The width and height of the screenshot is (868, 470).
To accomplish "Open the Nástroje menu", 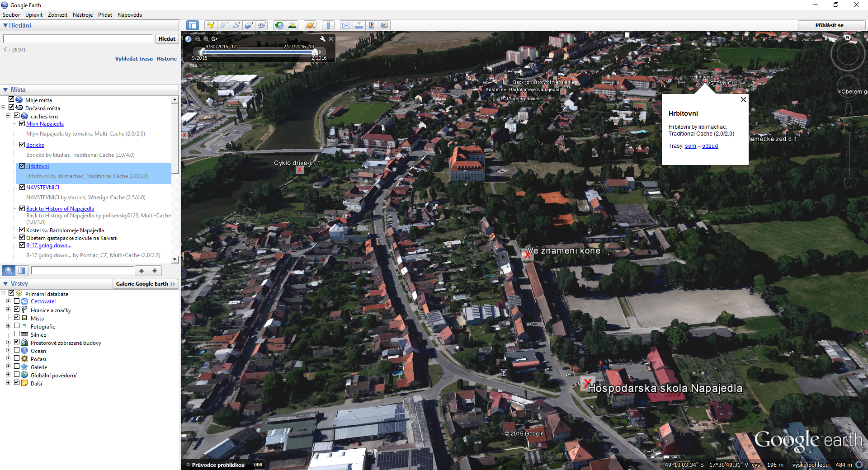I will click(x=83, y=15).
